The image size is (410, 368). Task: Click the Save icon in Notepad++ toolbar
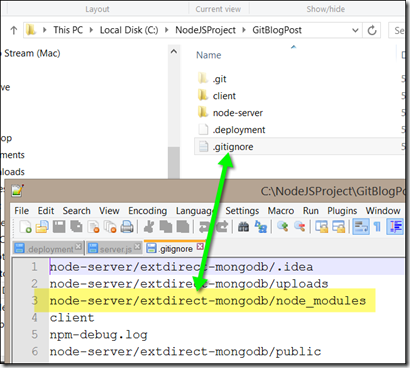point(59,227)
